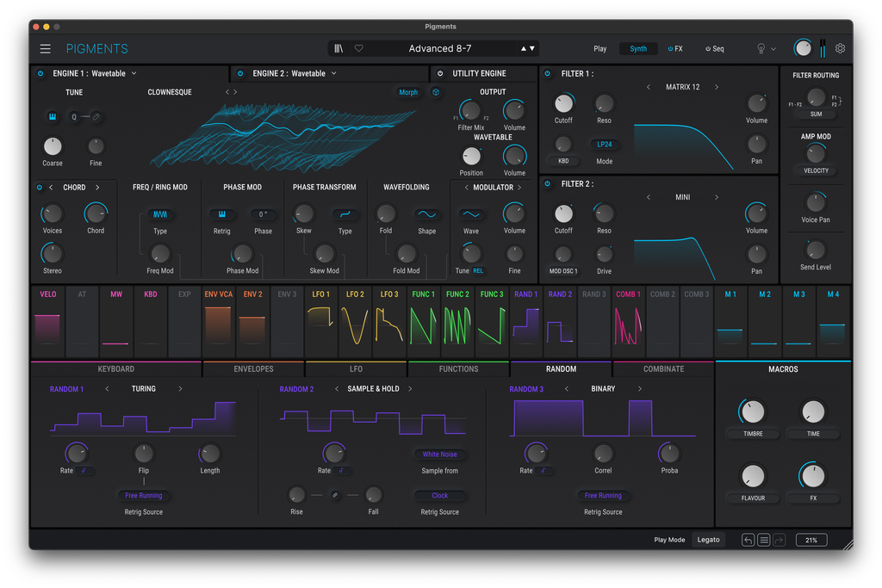The height and width of the screenshot is (588, 882).
Task: Select previous Filter 2 type before MINI
Action: pos(649,197)
